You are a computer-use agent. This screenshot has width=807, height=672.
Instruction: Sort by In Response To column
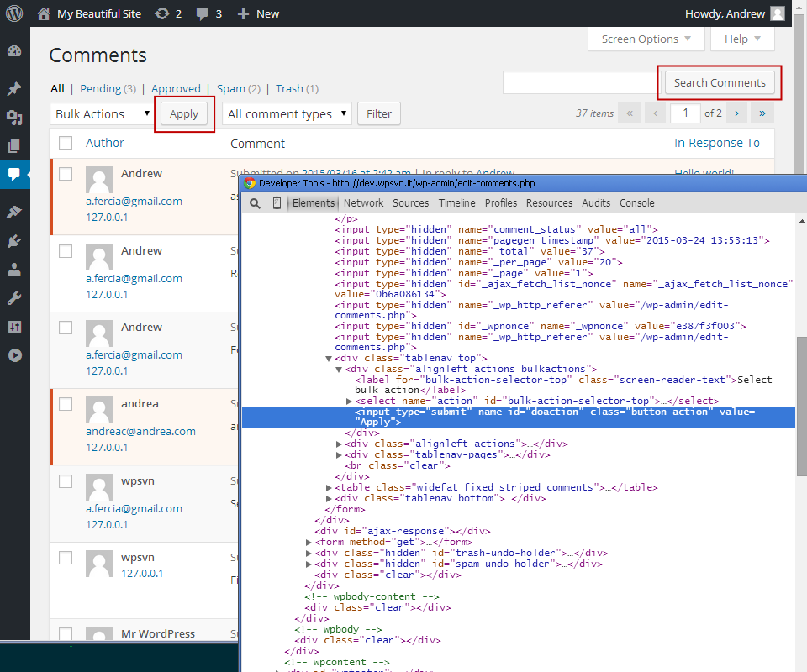click(716, 143)
